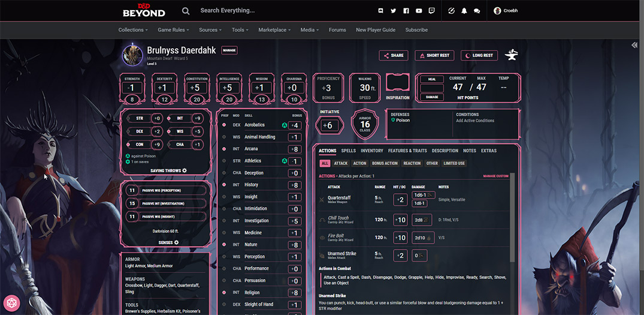
Task: Switch to the Spells tab
Action: pyautogui.click(x=348, y=151)
